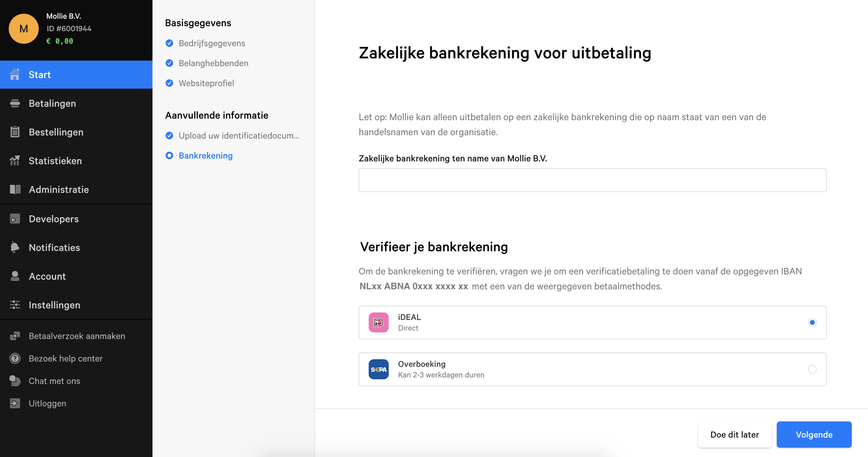Go to the Websiteprofiel step
The image size is (868, 457).
(x=206, y=83)
